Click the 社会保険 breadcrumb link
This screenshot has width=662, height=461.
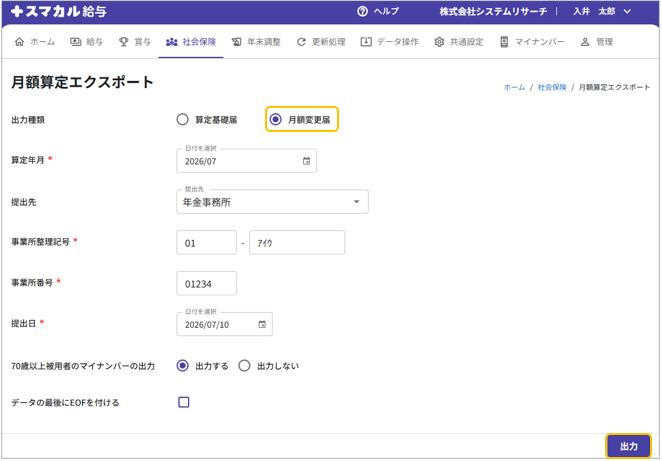tap(552, 87)
